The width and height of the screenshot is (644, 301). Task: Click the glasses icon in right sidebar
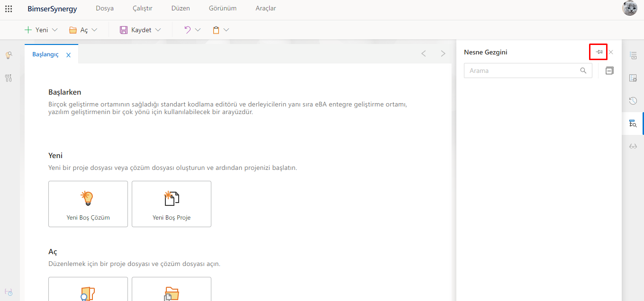coord(633,146)
